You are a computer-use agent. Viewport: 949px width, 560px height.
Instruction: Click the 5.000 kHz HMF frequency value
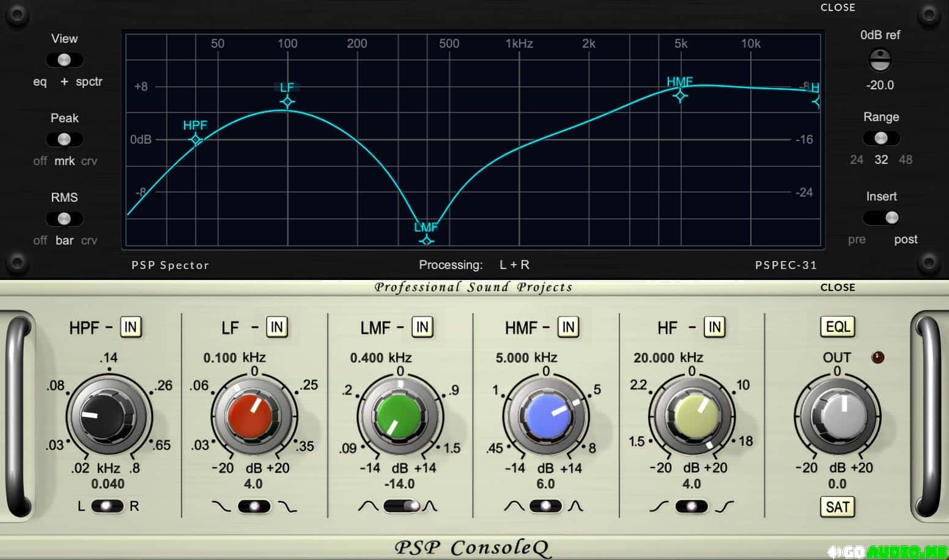click(526, 358)
